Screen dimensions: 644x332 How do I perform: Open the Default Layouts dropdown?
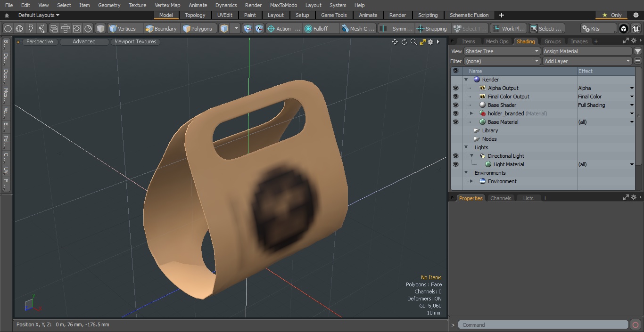coord(39,15)
